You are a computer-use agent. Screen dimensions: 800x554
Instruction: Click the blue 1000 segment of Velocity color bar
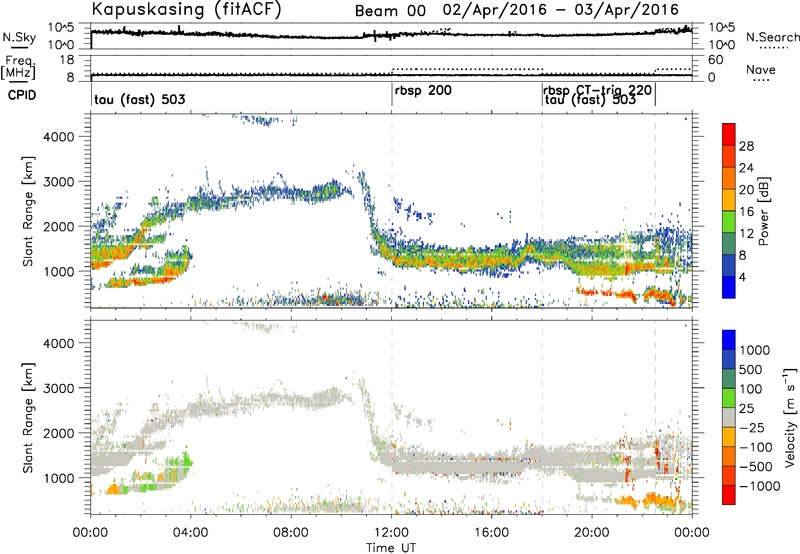pos(729,340)
